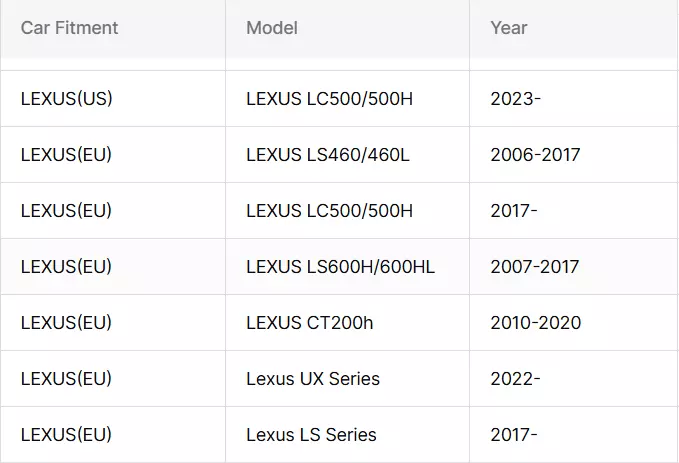Click LEXUS(EU) in the UX Series row
The height and width of the screenshot is (463, 679).
(66, 379)
